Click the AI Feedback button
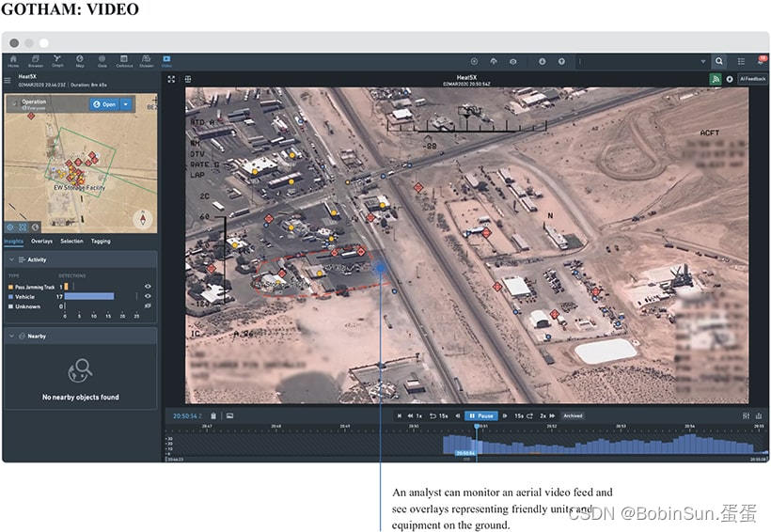 tap(752, 79)
